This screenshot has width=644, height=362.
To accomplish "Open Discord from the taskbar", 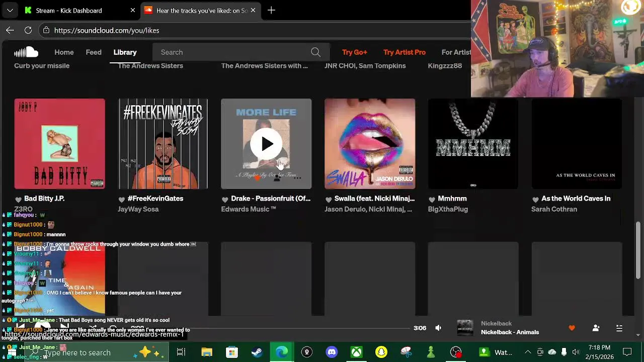I will 332,352.
